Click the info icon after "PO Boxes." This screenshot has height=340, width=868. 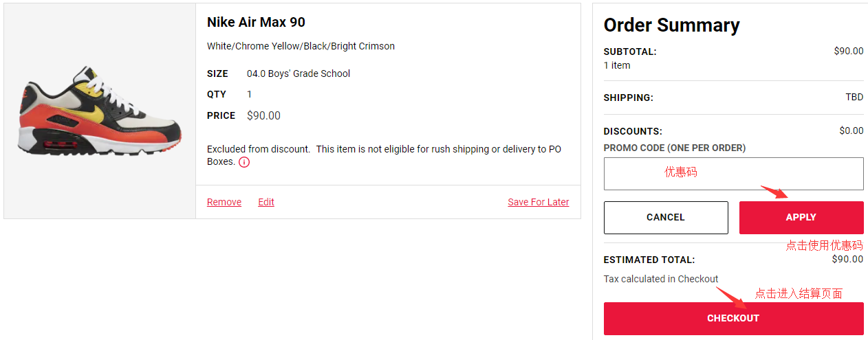point(244,162)
